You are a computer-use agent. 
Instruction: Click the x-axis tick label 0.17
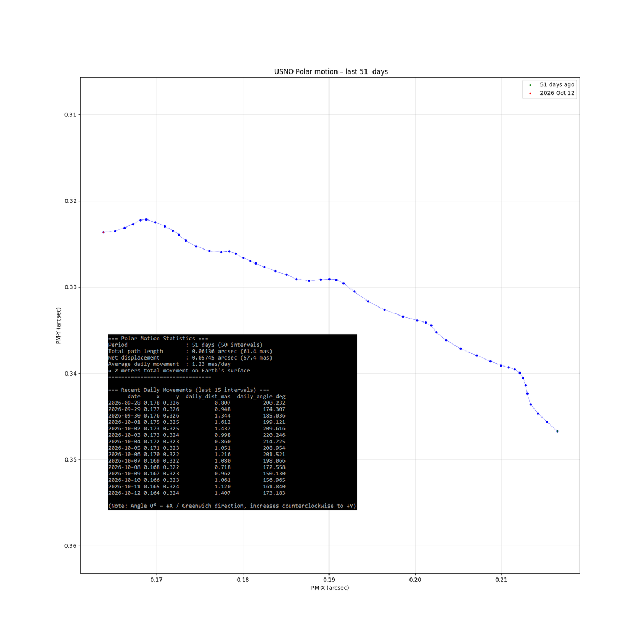coord(157,580)
